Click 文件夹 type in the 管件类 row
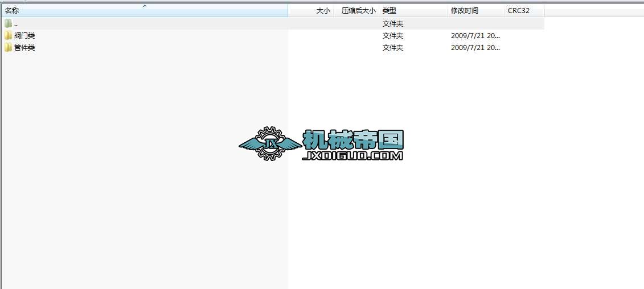 coord(393,48)
